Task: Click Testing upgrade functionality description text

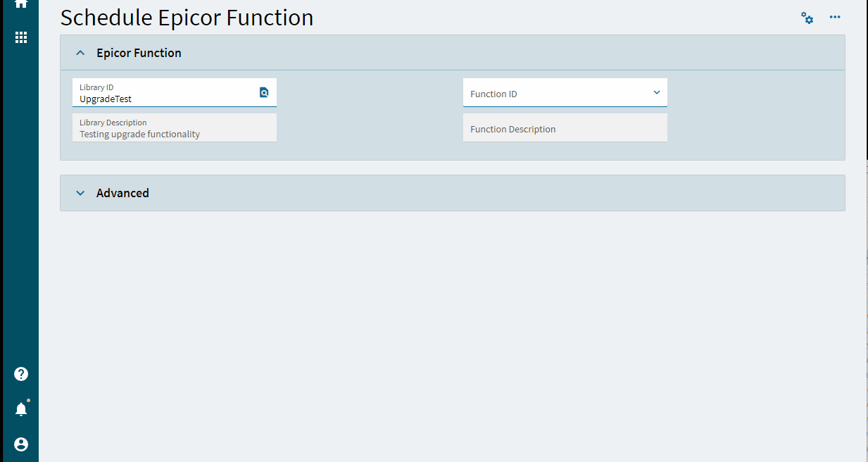Action: tap(139, 134)
